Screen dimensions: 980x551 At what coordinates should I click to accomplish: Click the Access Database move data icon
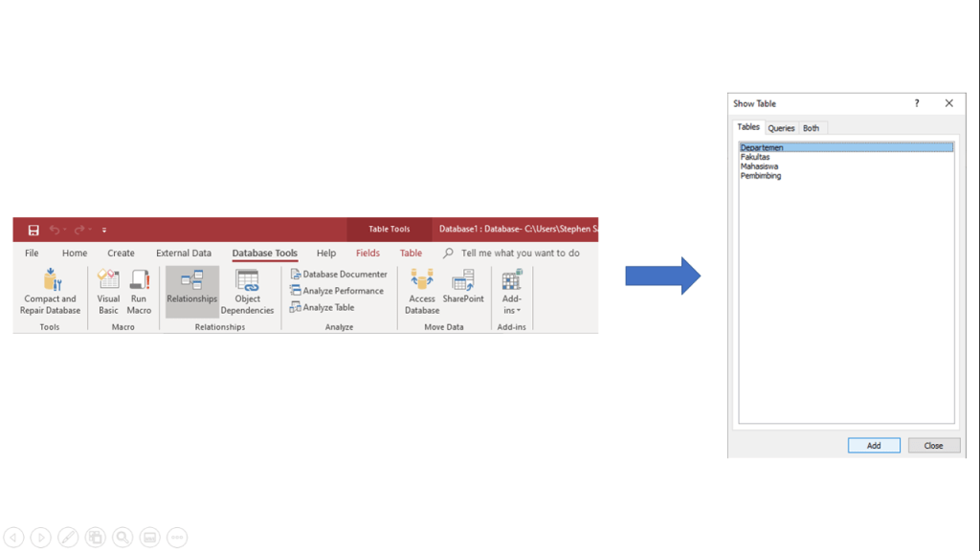click(x=422, y=291)
